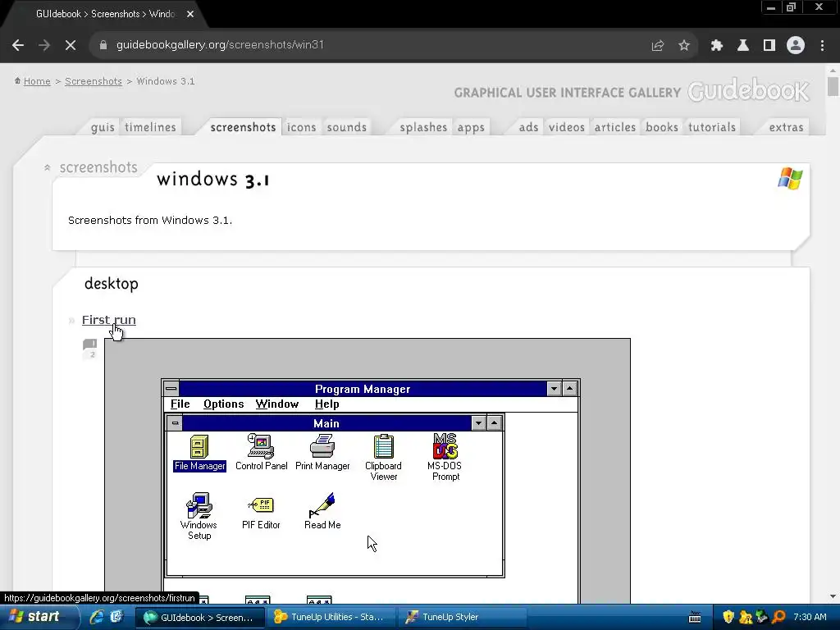Click Help menu in Program Manager image
The height and width of the screenshot is (630, 840).
[x=326, y=404]
